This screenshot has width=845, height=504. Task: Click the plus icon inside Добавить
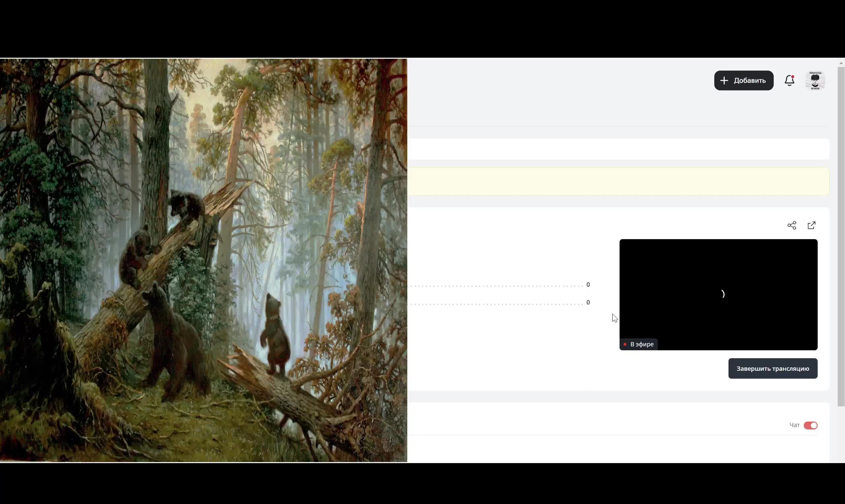[724, 81]
